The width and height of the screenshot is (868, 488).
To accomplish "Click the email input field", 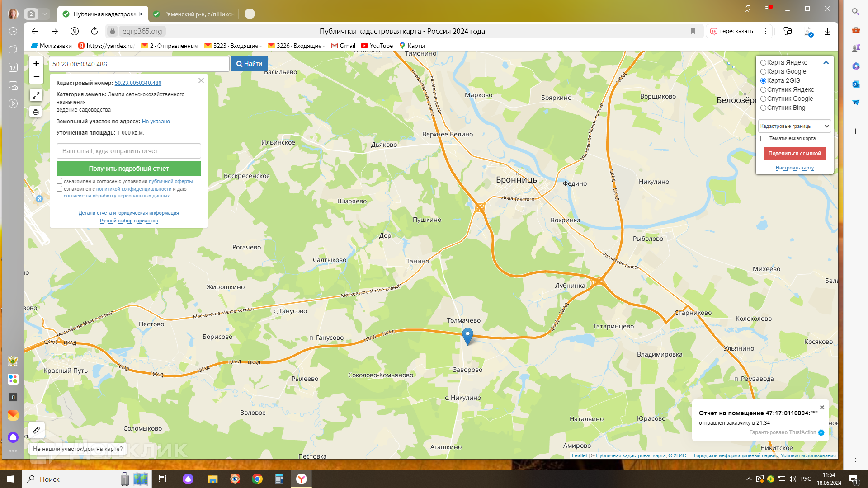I will [128, 151].
